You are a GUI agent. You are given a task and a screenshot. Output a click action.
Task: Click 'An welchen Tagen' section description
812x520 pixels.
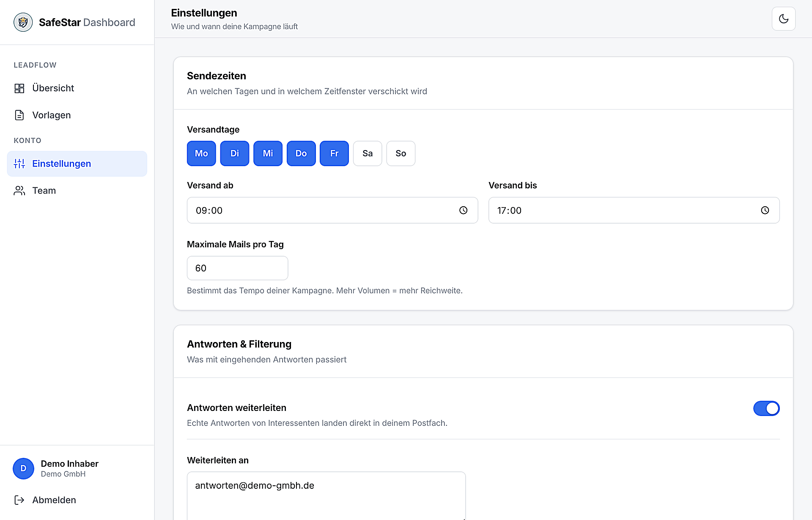pos(307,91)
